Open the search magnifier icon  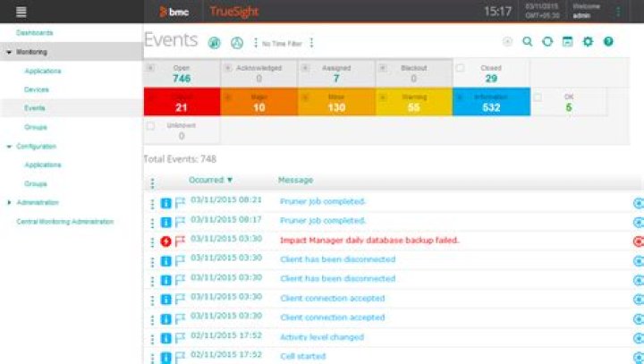(x=528, y=41)
